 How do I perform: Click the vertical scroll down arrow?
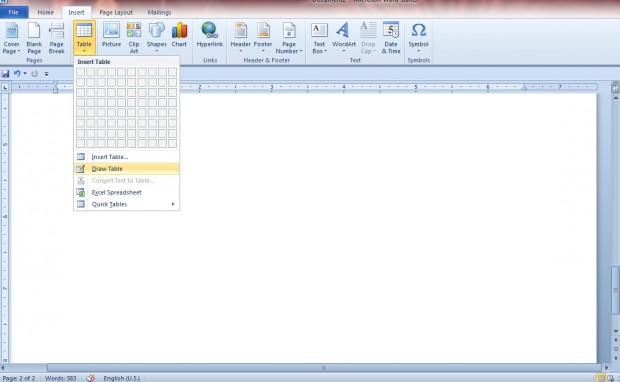pyautogui.click(x=616, y=331)
